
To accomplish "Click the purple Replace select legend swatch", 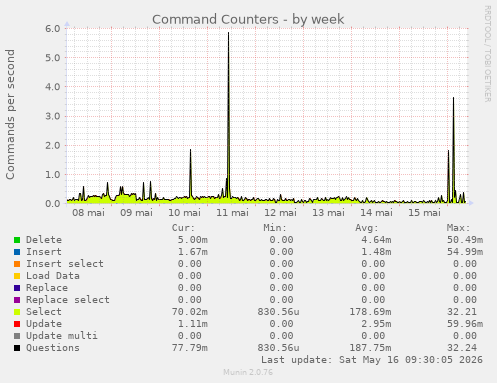I will click(17, 300).
